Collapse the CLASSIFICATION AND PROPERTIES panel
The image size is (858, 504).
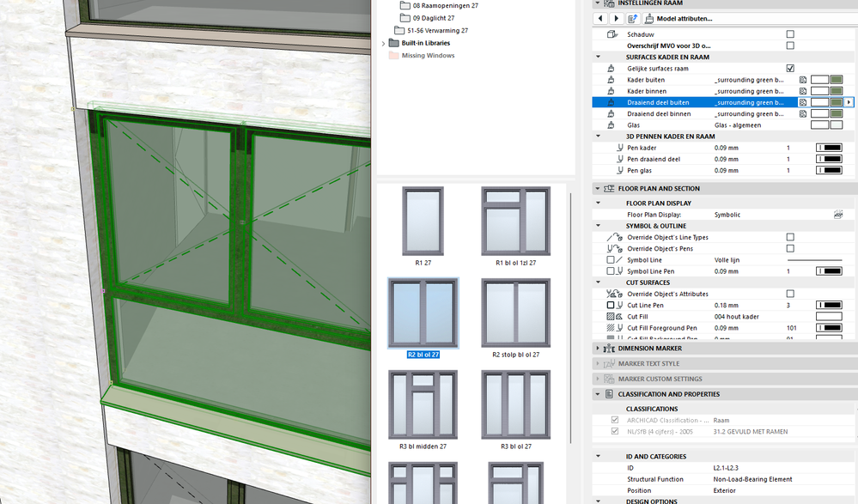point(598,394)
